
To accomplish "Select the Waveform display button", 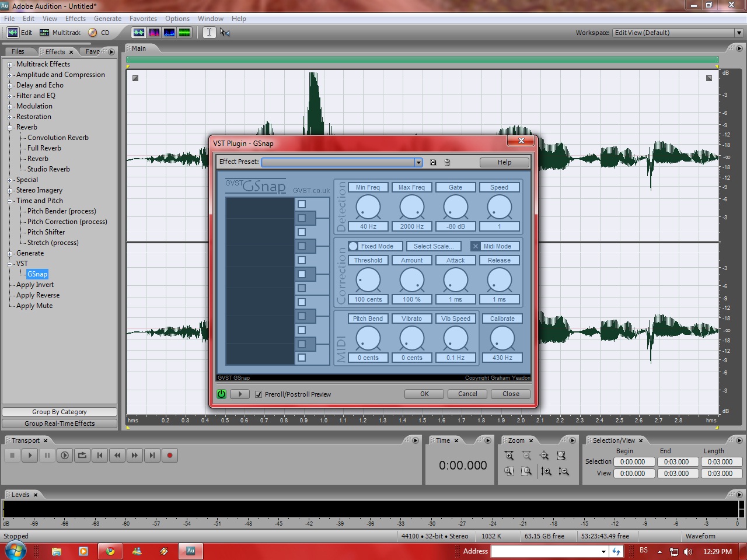I will [x=139, y=33].
